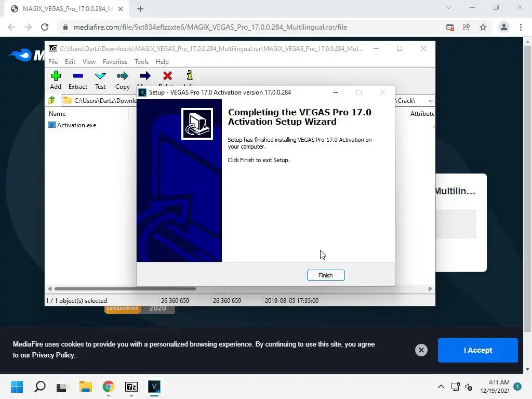The image size is (532, 399).
Task: Show hidden system tray icons
Action: [x=441, y=387]
